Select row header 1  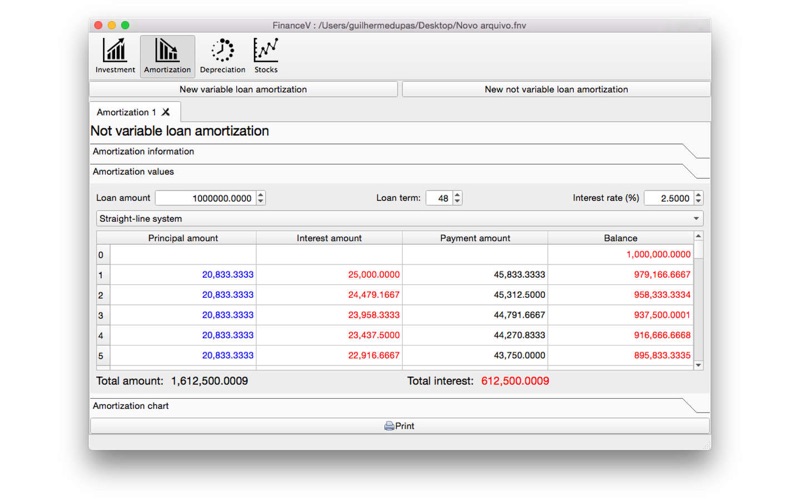point(103,275)
